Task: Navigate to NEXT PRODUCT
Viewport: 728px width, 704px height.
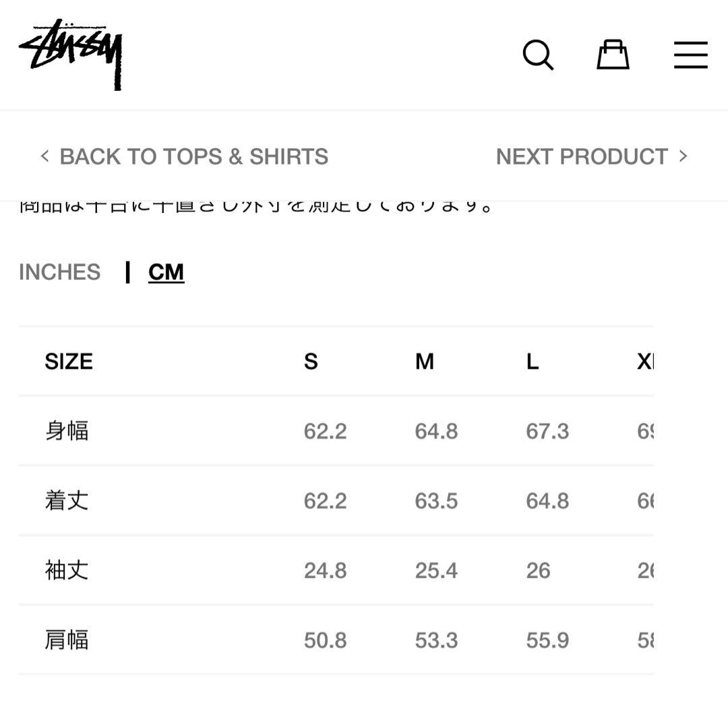Action: [x=582, y=156]
